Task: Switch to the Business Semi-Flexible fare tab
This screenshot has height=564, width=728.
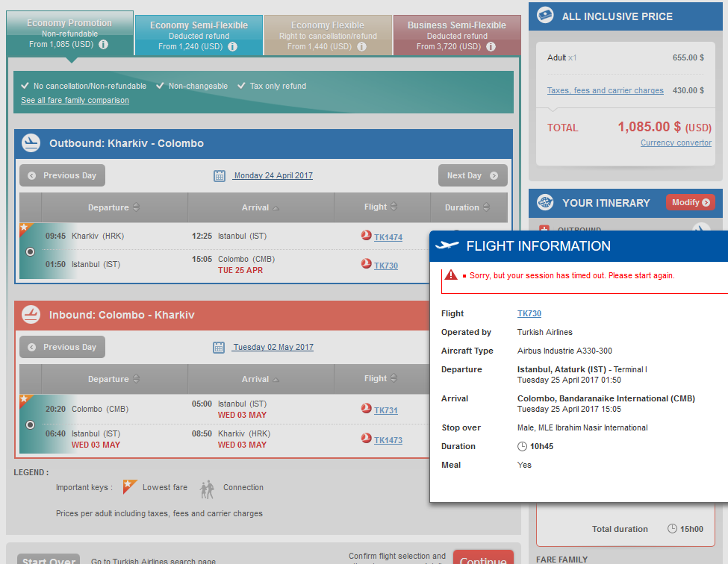Action: [456, 35]
